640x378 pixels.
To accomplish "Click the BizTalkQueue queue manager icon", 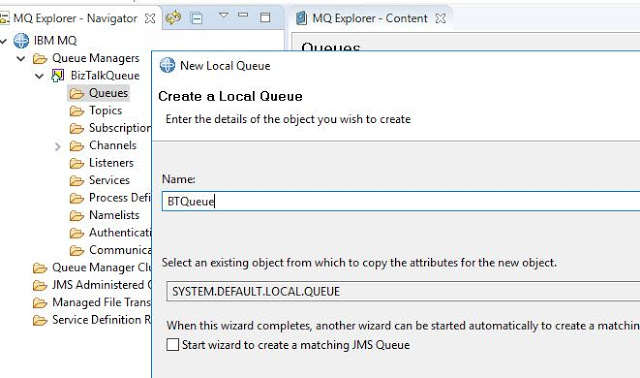I will [x=58, y=76].
